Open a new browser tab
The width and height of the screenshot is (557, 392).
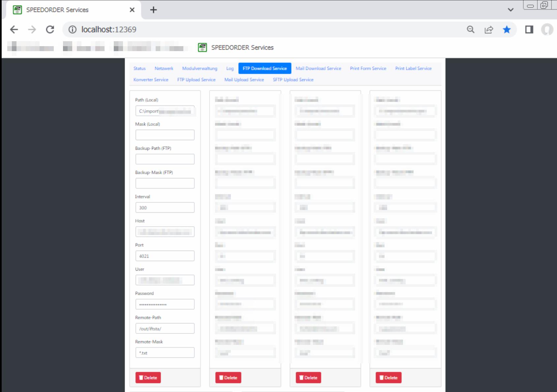[153, 10]
